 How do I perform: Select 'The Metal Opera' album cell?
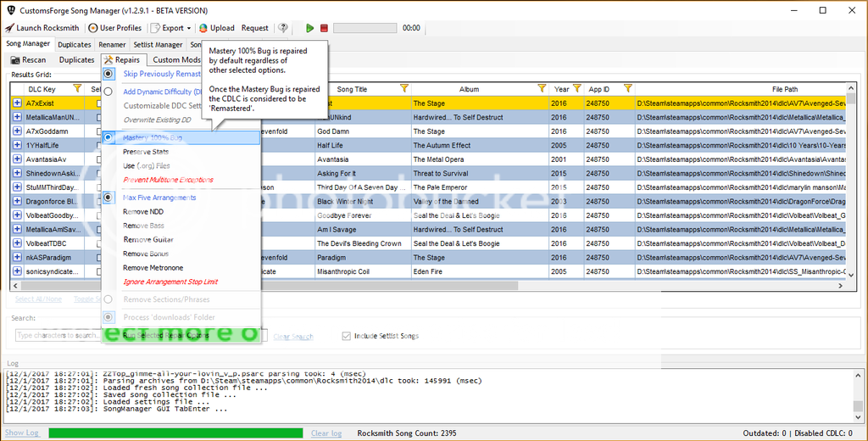(x=480, y=159)
